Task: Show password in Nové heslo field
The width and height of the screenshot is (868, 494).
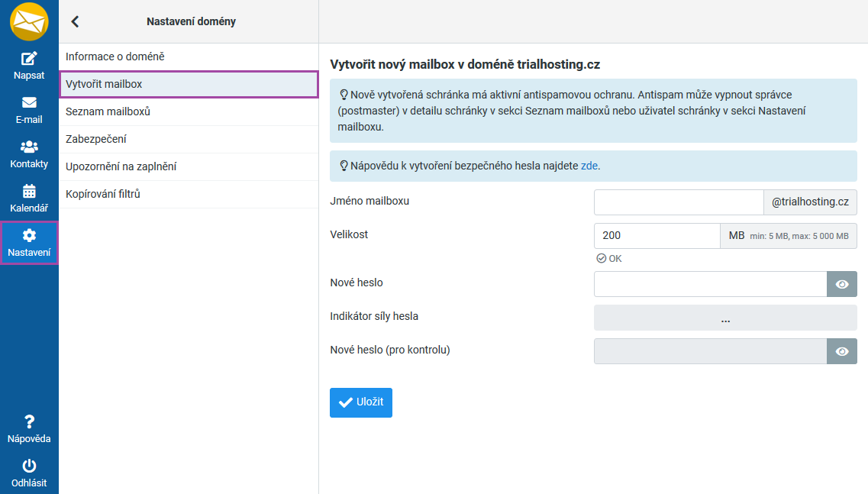Action: tap(841, 284)
